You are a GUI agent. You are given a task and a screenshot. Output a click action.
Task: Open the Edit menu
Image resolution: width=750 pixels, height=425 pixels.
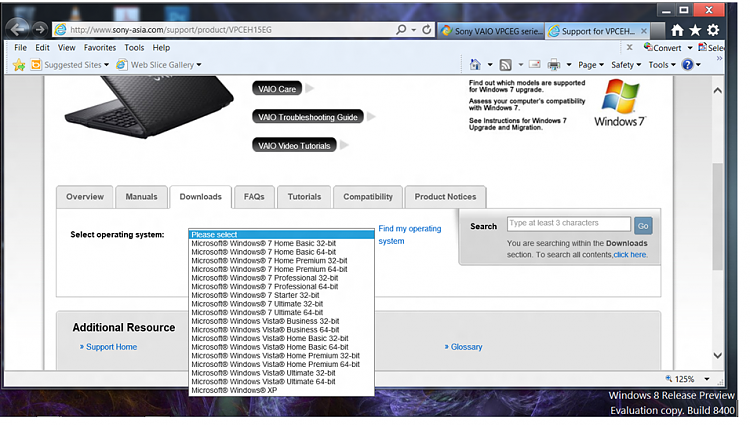point(42,47)
